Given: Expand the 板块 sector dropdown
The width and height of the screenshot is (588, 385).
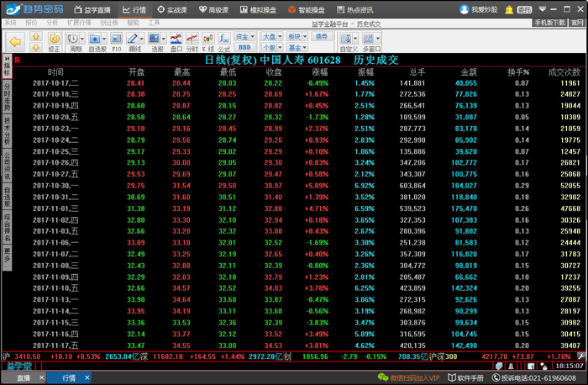Looking at the screenshot, I should (x=296, y=37).
